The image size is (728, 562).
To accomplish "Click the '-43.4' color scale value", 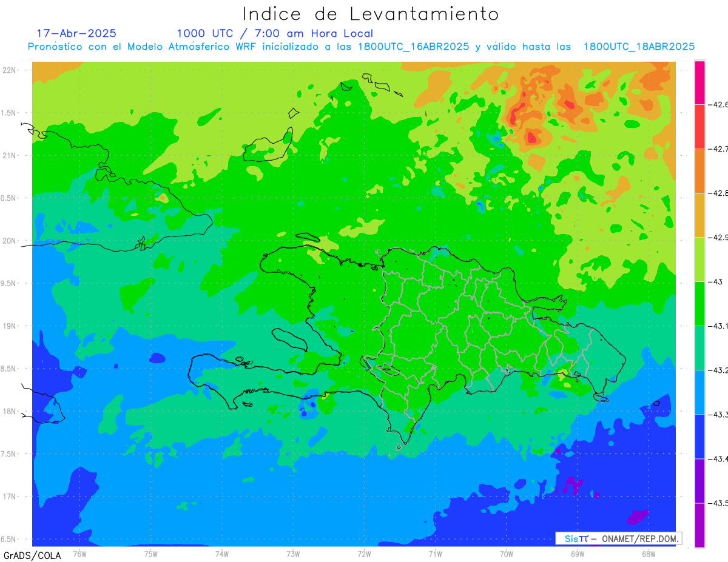I will (718, 459).
